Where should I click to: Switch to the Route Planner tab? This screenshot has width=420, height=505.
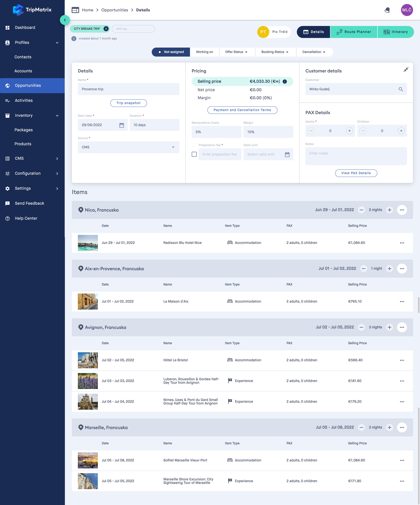coord(354,32)
